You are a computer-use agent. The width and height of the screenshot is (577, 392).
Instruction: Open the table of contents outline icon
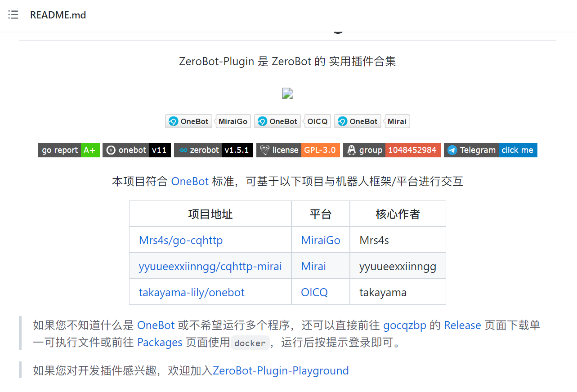[13, 14]
